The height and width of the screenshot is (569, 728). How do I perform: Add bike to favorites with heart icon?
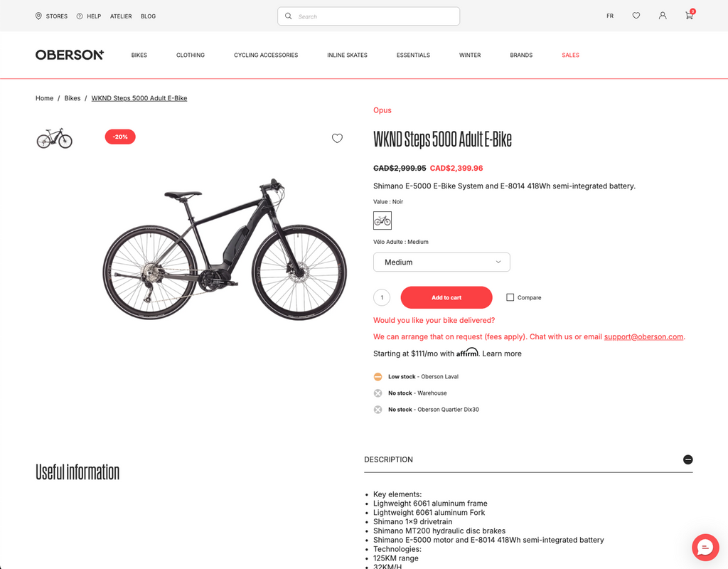pos(337,139)
